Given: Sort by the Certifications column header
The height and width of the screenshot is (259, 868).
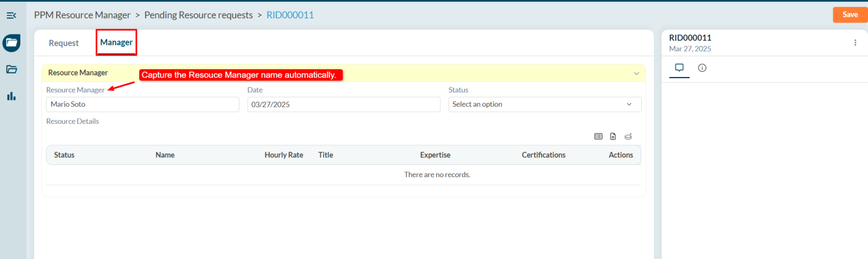Looking at the screenshot, I should click(x=544, y=155).
